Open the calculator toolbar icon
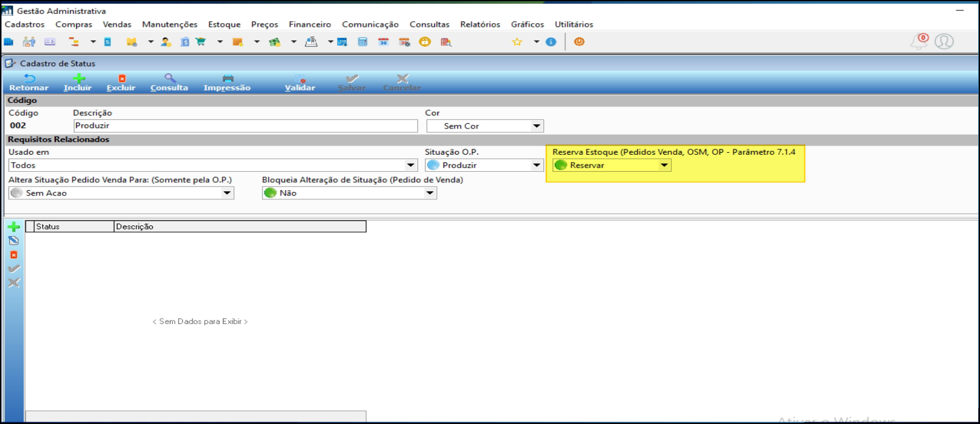Viewport: 980px width, 424px height. tap(362, 41)
